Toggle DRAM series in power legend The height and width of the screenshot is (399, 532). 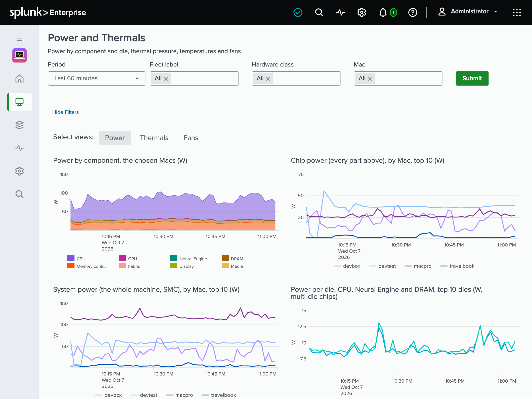click(232, 258)
